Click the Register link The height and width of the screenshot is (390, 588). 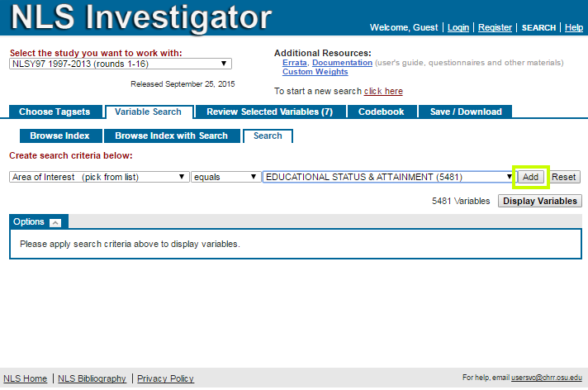coord(495,28)
